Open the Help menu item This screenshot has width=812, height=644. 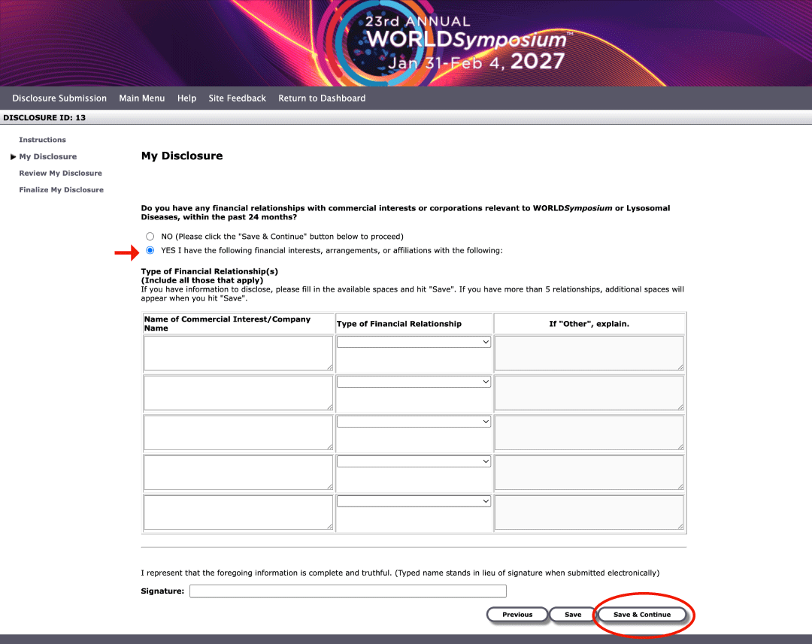coord(187,98)
